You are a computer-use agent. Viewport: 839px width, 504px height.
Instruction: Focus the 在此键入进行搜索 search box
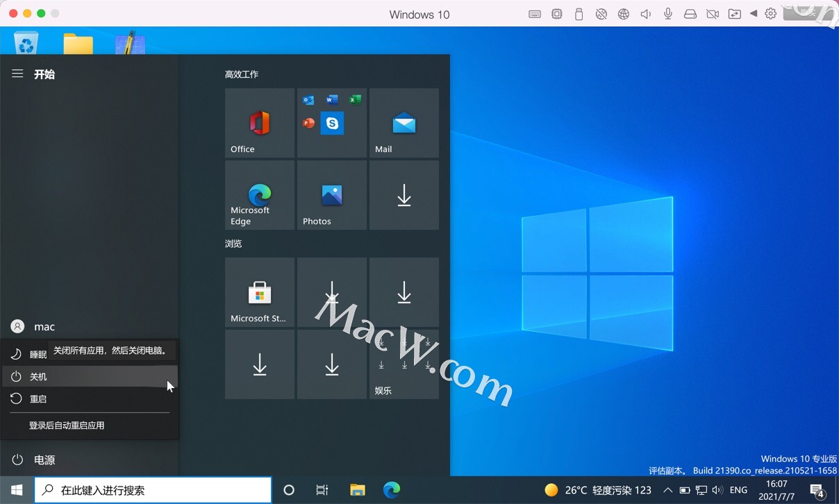tap(153, 490)
